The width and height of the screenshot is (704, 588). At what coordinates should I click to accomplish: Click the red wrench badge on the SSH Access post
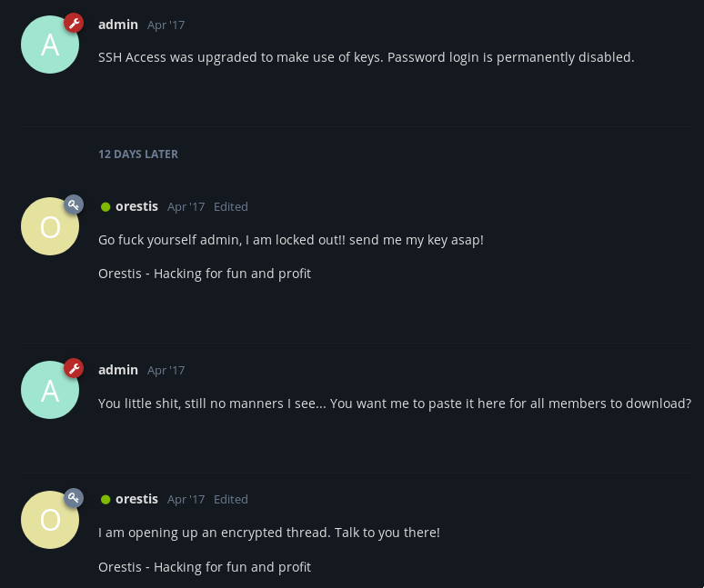click(74, 23)
